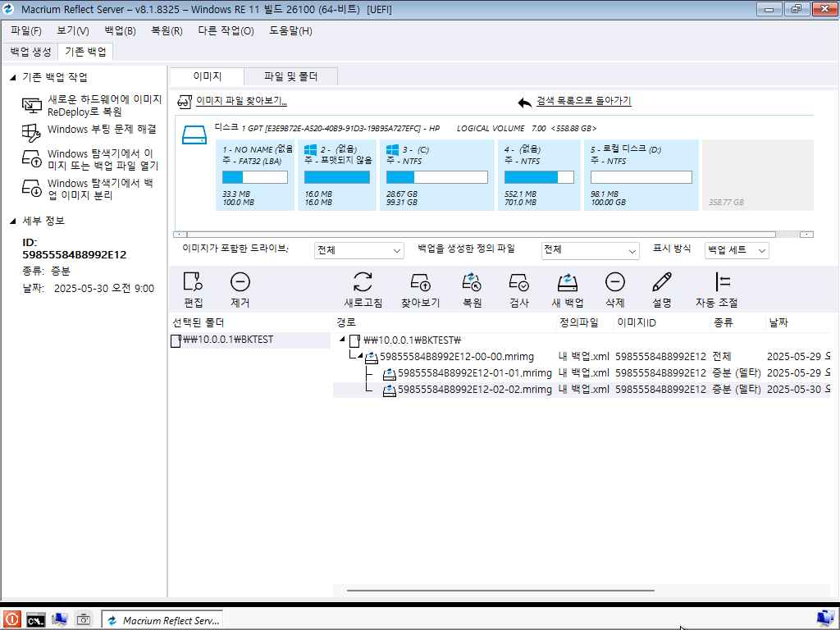Click the Windows 부팅 문제 해결 link
The image size is (840, 630).
pyautogui.click(x=102, y=129)
